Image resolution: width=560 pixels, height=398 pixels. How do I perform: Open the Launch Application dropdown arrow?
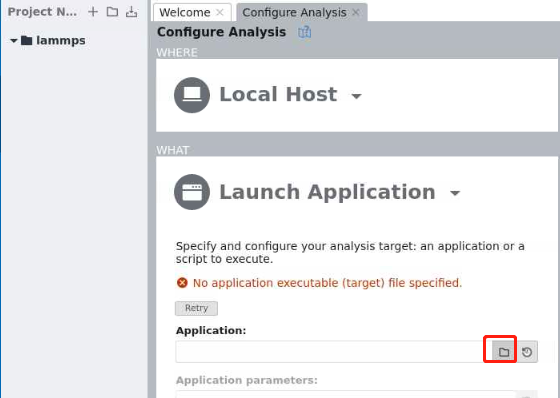(x=455, y=193)
